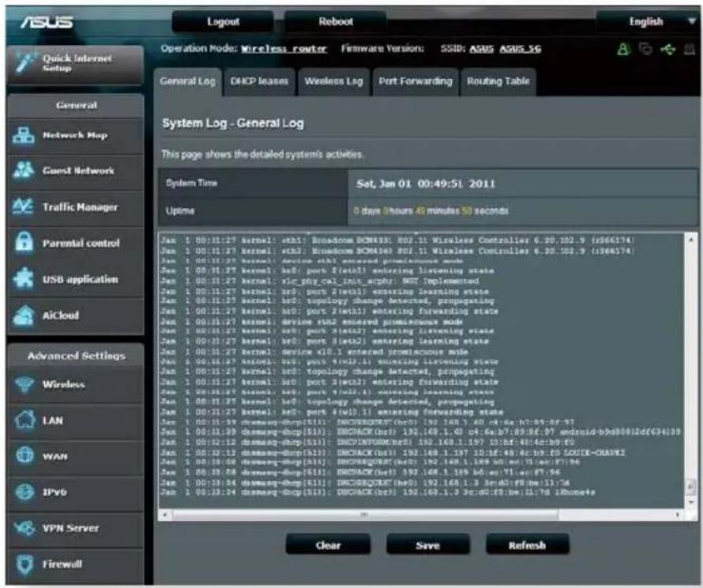Click the 'Firmware Version:' label

click(x=382, y=48)
